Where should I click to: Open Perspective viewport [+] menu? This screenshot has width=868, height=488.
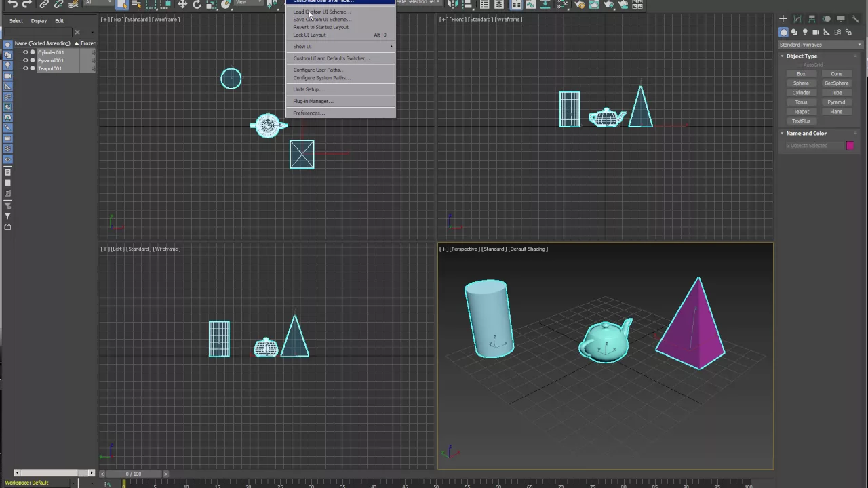[443, 249]
